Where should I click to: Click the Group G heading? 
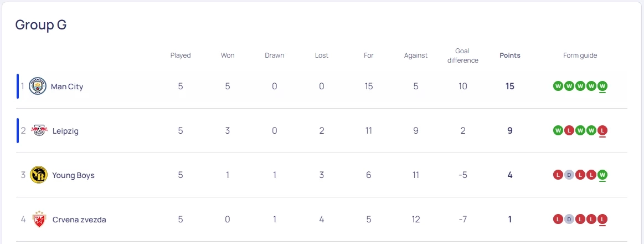click(x=41, y=25)
